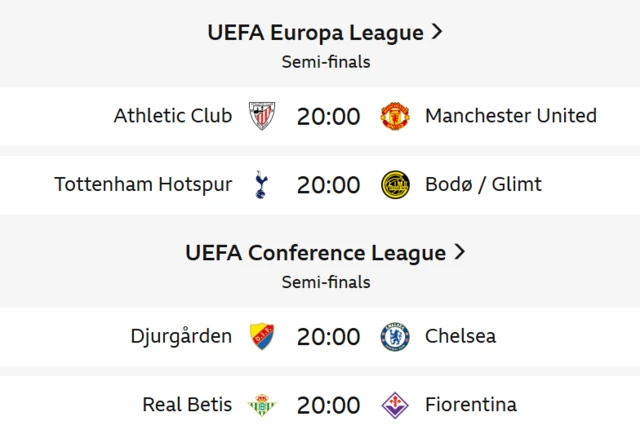Open the UEFA Europa League heading
640x430 pixels.
point(316,33)
